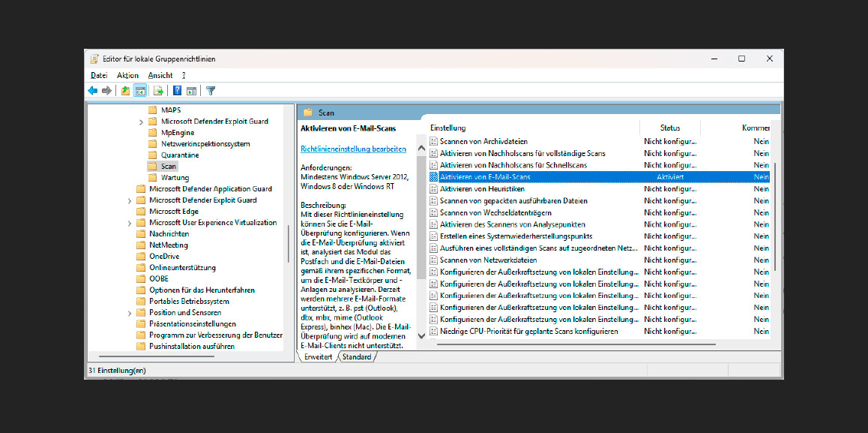The width and height of the screenshot is (868, 433).
Task: Toggle the action pane toolbar icon
Action: [192, 90]
